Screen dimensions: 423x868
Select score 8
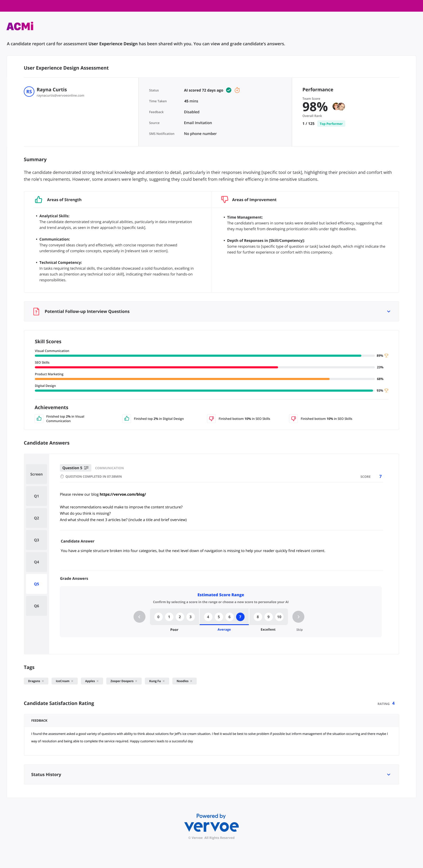(x=258, y=617)
